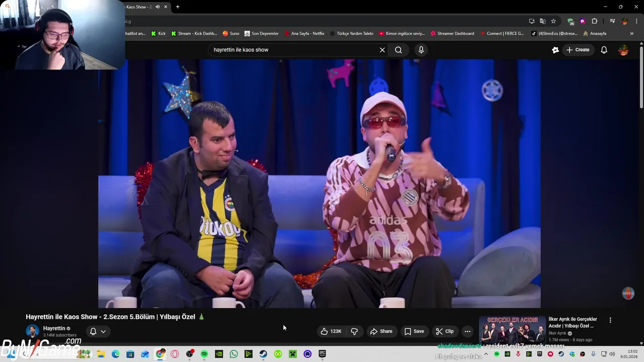644x362 pixels.
Task: Open Microsoft Edge from taskbar
Action: (x=115, y=354)
